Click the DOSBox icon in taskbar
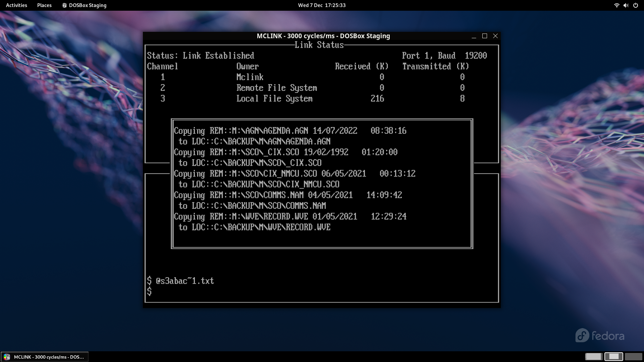644x362 pixels. tap(7, 357)
